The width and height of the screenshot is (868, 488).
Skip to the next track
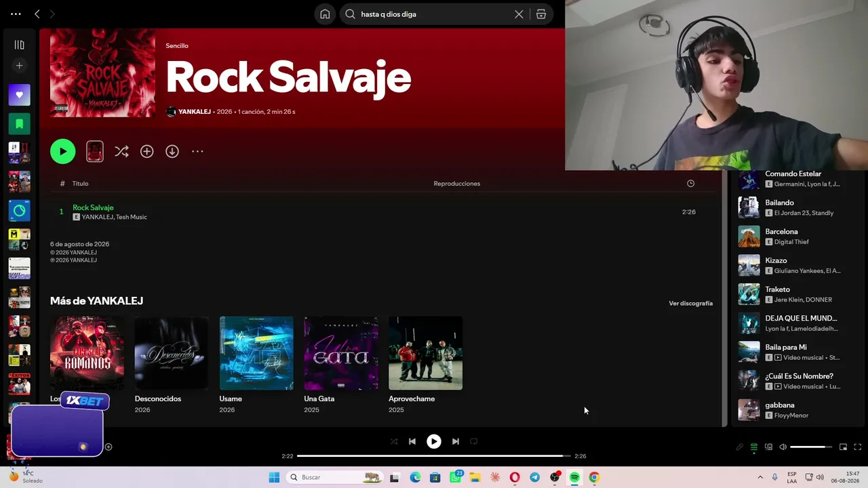(456, 441)
